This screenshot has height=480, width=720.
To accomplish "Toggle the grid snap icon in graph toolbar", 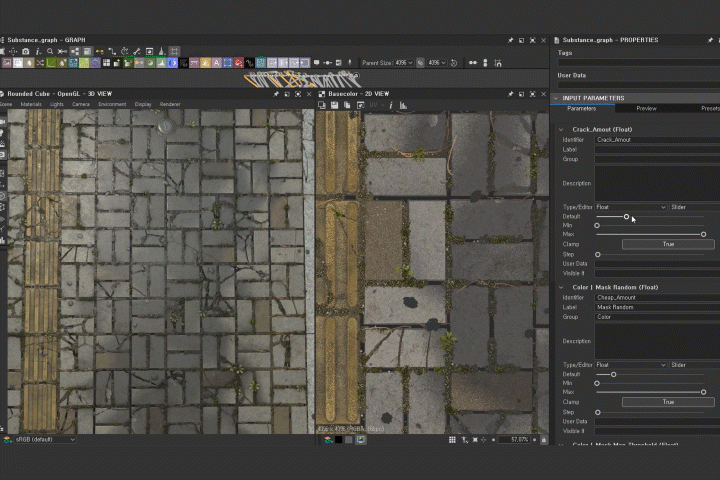I will (x=174, y=51).
